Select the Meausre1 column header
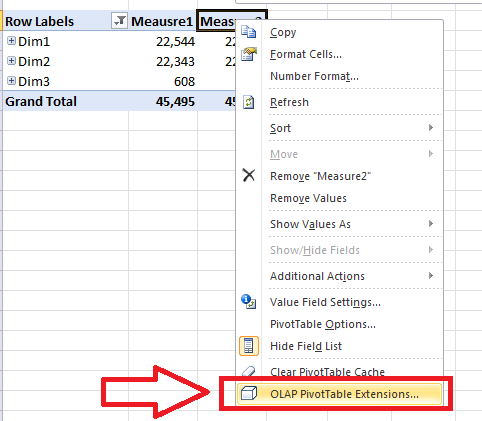Viewport: 482px width, 421px height. click(163, 21)
